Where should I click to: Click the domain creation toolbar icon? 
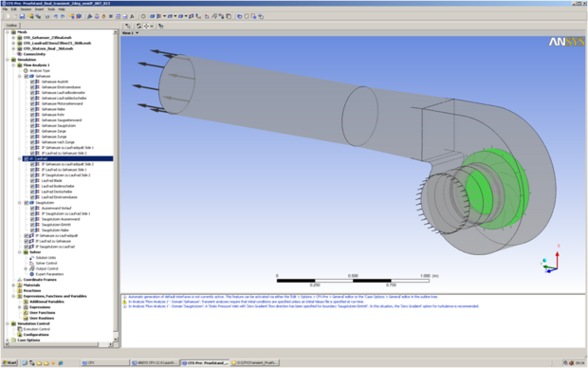click(x=153, y=16)
